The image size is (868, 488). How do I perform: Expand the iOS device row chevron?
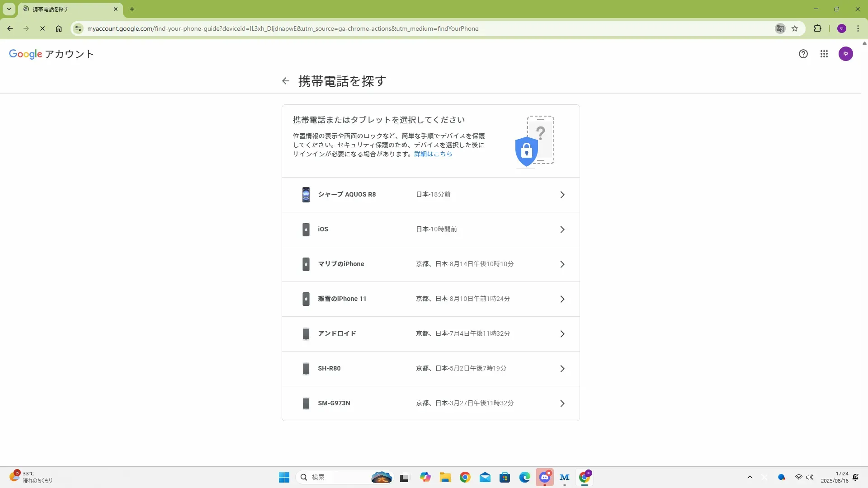[562, 230]
